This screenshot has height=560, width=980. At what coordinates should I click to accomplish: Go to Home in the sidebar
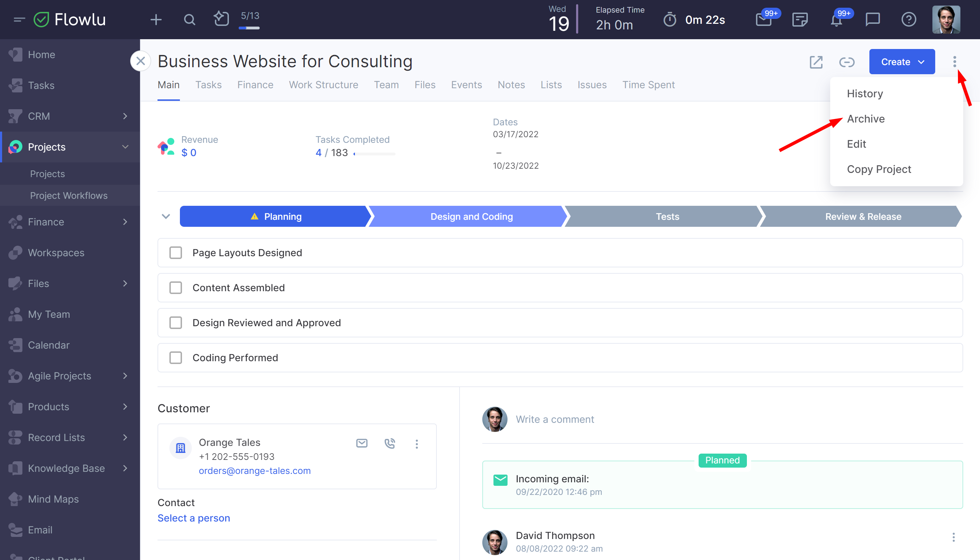click(x=70, y=55)
